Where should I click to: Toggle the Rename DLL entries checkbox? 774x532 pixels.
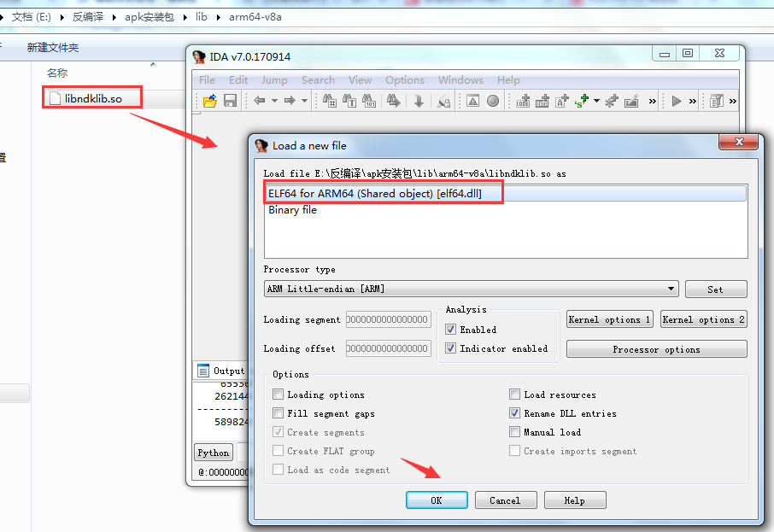pyautogui.click(x=514, y=413)
